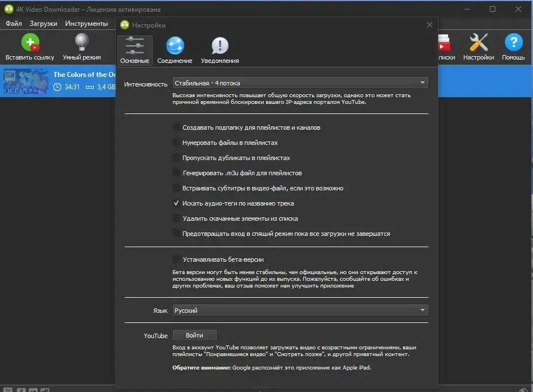Expand the Интенсивность dropdown

[300, 83]
